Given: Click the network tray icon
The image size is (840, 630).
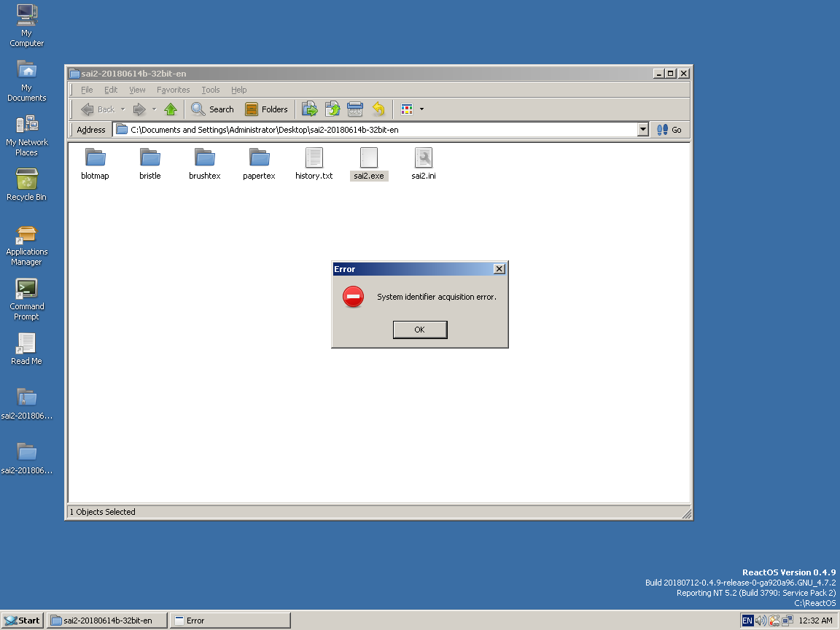Looking at the screenshot, I should [x=787, y=621].
